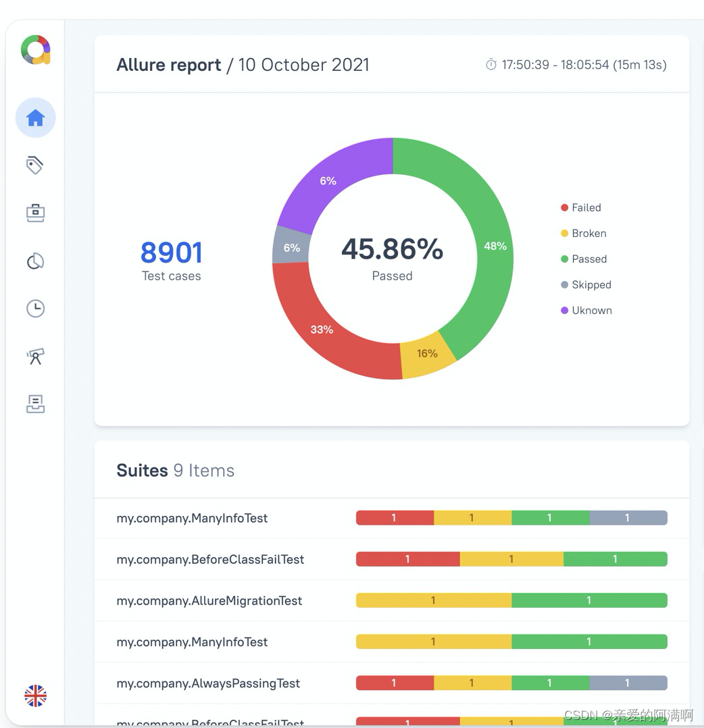The image size is (704, 728).
Task: Click the gray 6% donut segment
Action: point(291,248)
